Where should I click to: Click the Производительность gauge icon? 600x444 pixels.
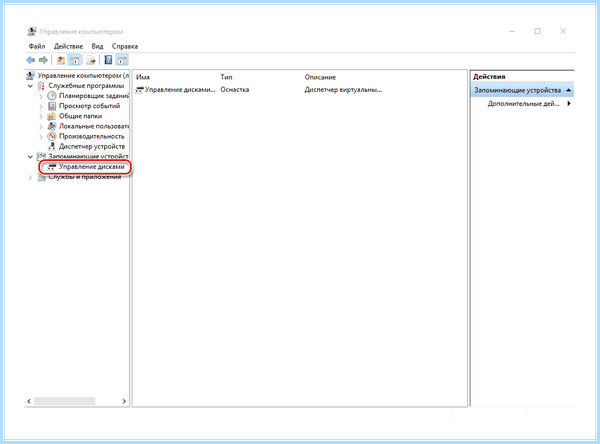(x=52, y=136)
